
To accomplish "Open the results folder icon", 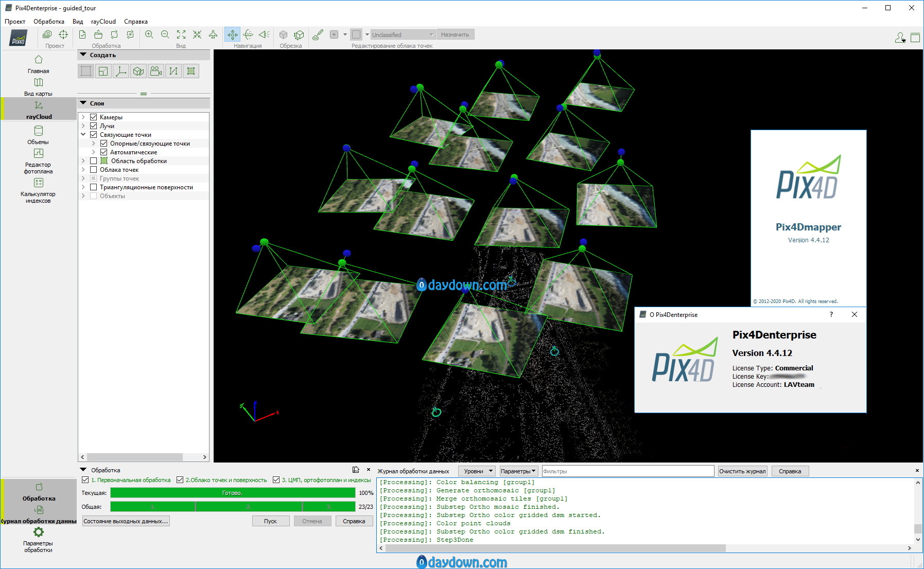I will point(98,34).
